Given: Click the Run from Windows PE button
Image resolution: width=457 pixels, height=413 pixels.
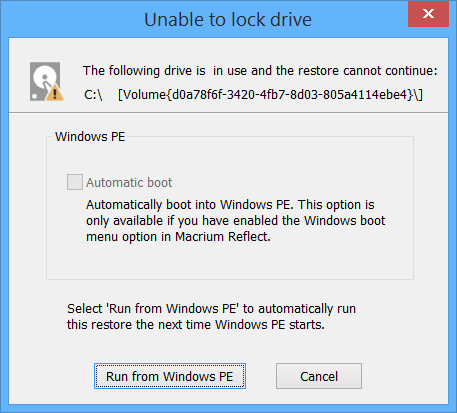Looking at the screenshot, I should (170, 376).
